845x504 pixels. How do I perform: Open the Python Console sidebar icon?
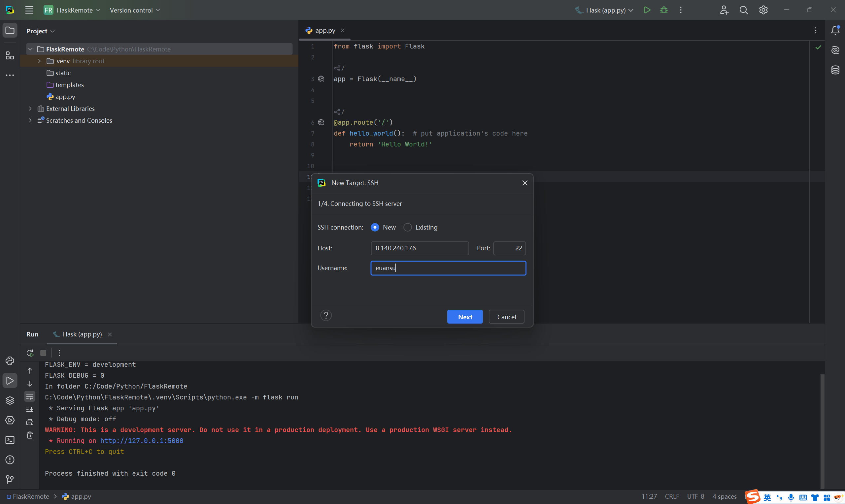(10, 361)
